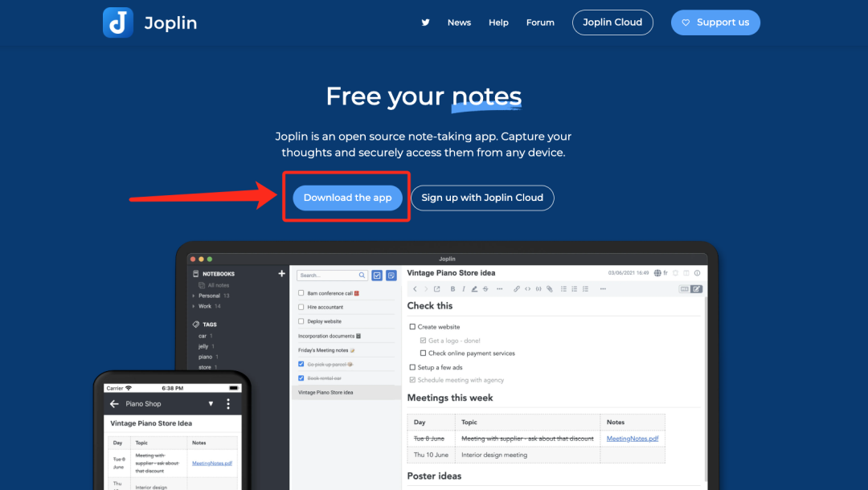Toggle Check online payment services checkbox
Image resolution: width=868 pixels, height=490 pixels.
tap(423, 353)
